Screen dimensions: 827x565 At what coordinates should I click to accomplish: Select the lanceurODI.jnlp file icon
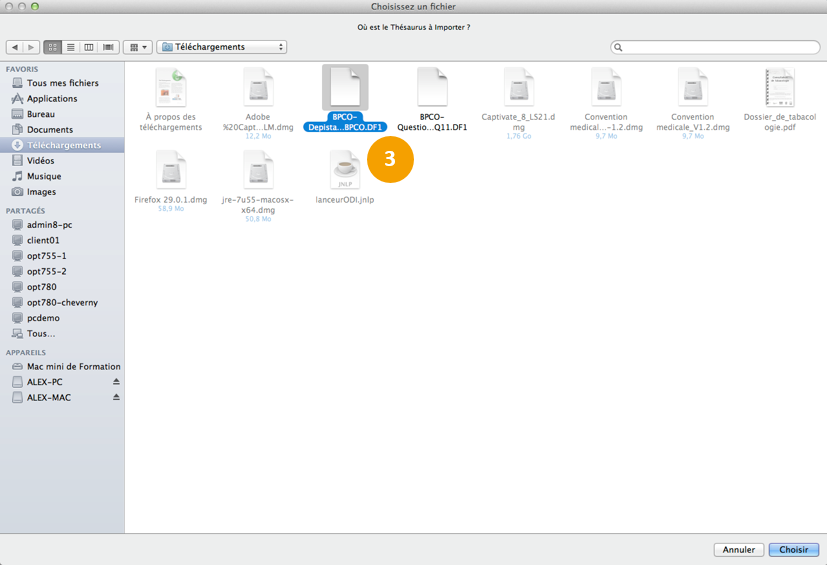[345, 170]
